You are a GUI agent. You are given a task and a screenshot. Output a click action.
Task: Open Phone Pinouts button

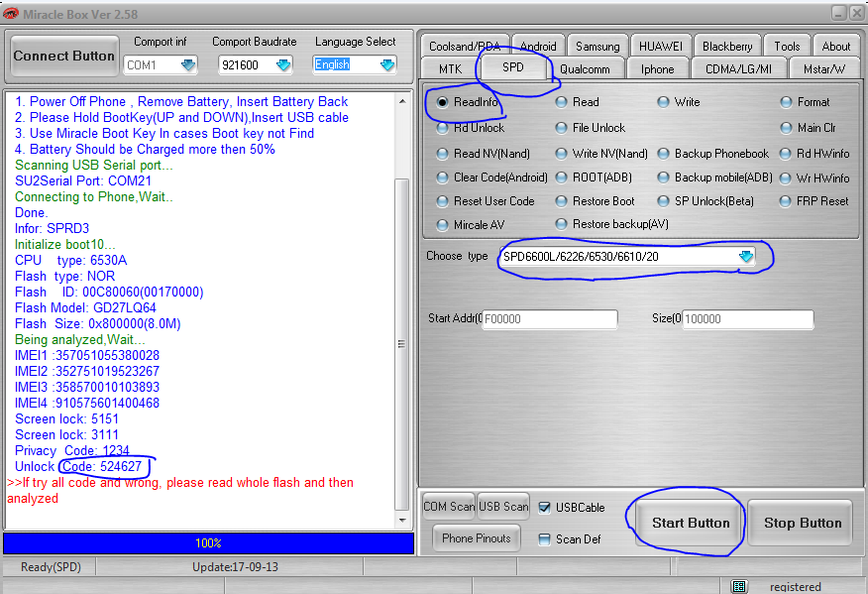click(477, 538)
